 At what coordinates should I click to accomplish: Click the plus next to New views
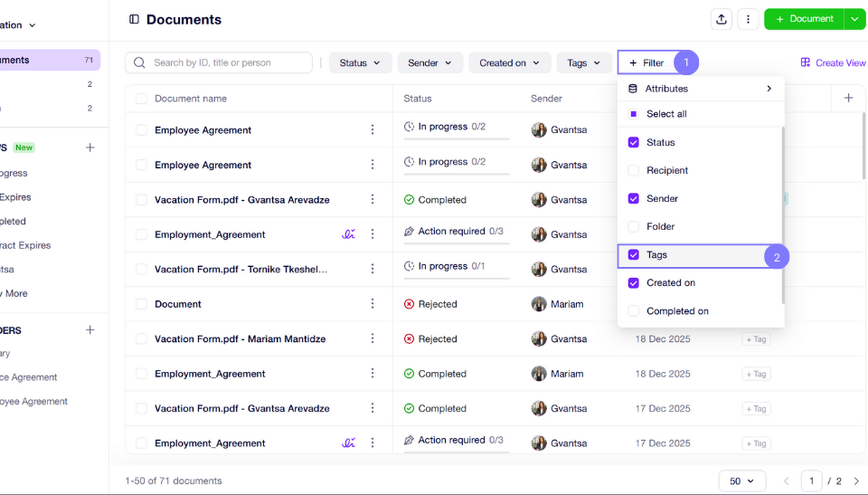pos(90,148)
